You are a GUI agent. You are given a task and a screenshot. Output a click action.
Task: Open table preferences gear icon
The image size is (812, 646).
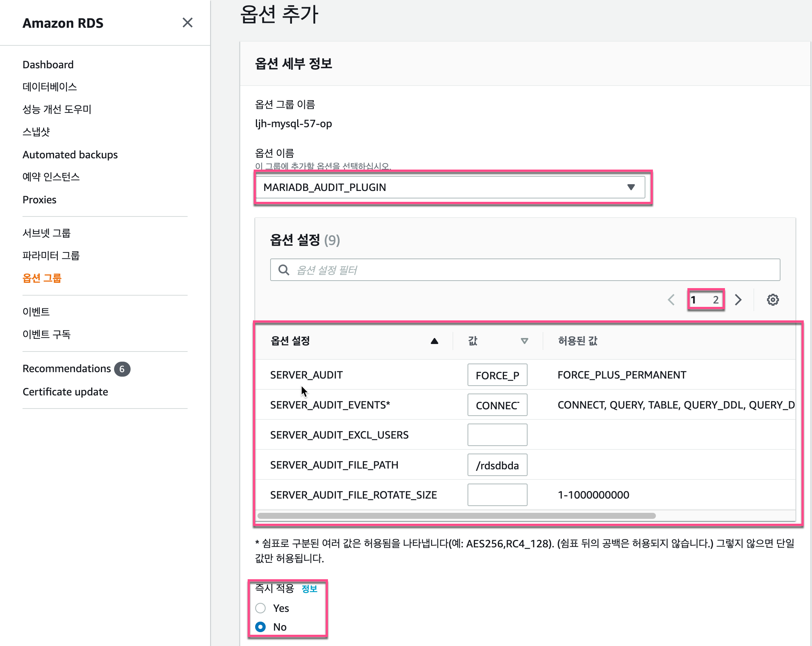[773, 300]
